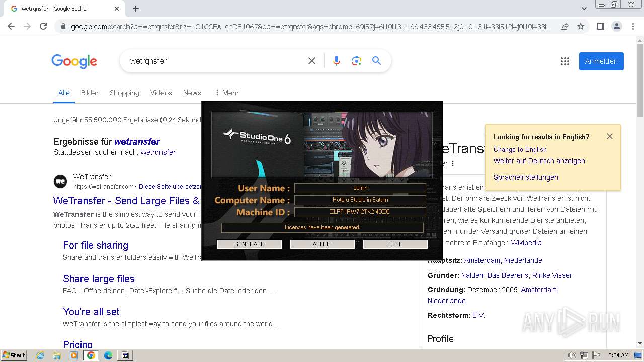The height and width of the screenshot is (362, 644).
Task: Click the Studio One 6 banner image
Action: click(x=321, y=145)
